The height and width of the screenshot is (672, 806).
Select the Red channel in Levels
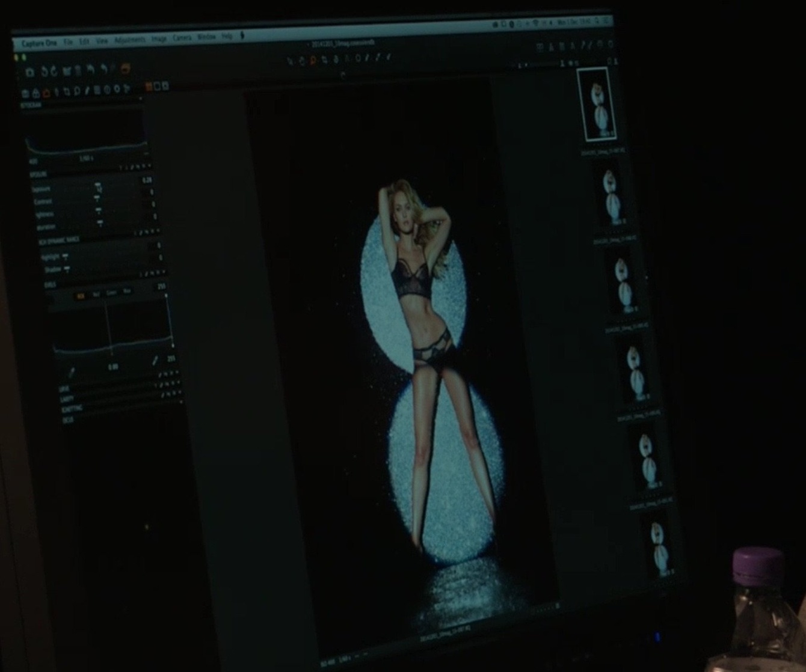coord(96,295)
